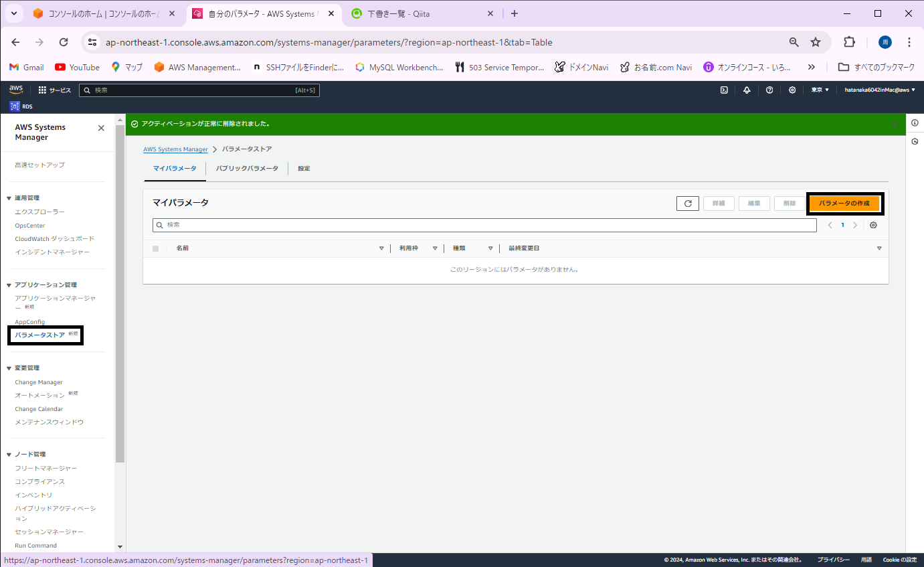
Task: Open the すべてのブックマーク folder
Action: tap(876, 67)
